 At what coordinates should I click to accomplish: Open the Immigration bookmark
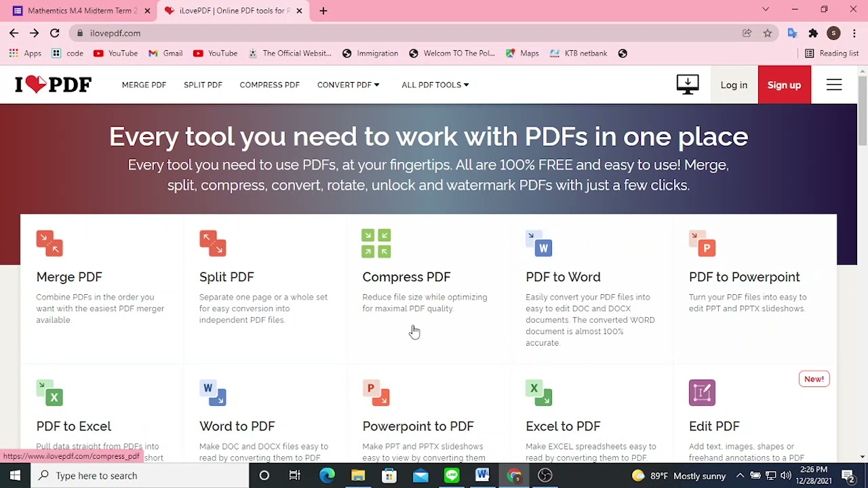click(370, 53)
